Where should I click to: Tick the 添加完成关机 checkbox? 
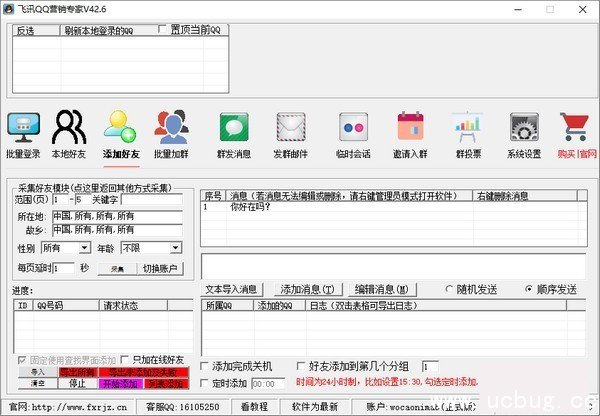pyautogui.click(x=206, y=366)
